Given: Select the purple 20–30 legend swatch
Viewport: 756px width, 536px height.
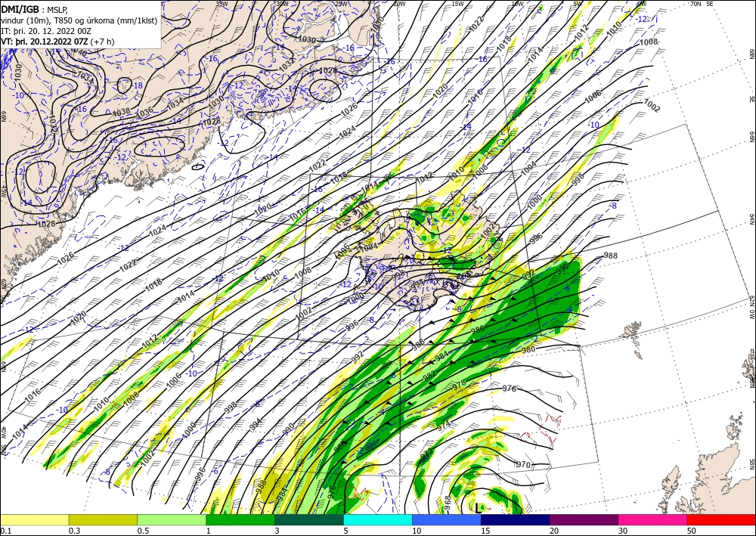Looking at the screenshot, I should (x=584, y=519).
